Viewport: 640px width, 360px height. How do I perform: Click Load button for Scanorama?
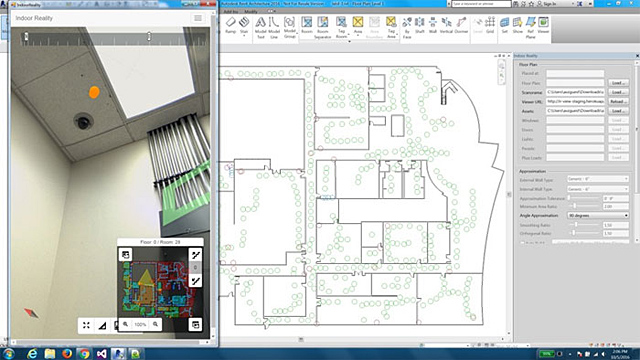[x=618, y=92]
